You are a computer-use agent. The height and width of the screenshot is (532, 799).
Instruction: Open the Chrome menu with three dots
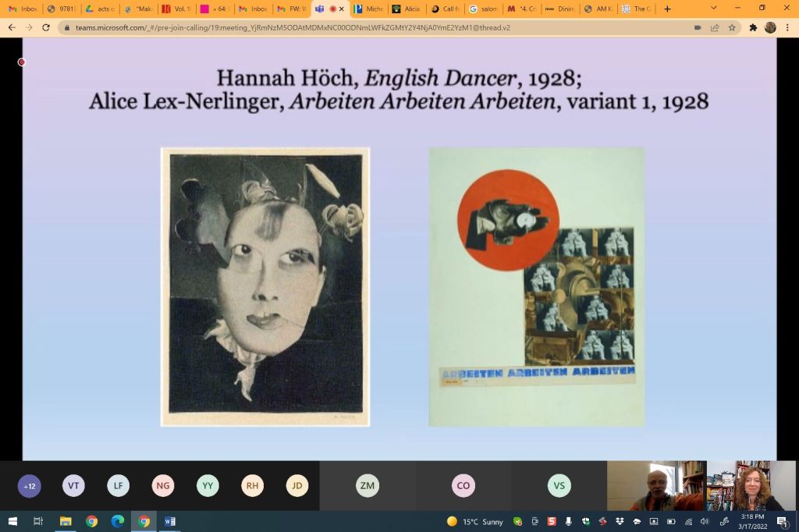coord(787,27)
